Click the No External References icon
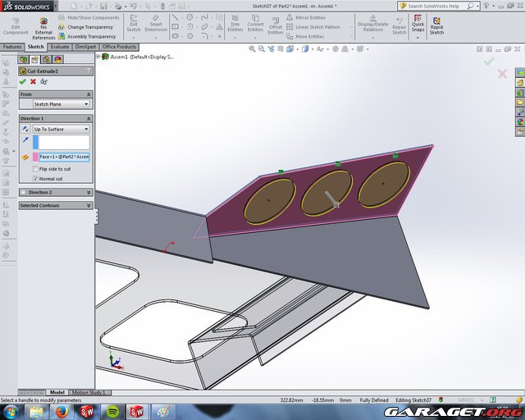Image resolution: width=525 pixels, height=420 pixels. tap(43, 21)
